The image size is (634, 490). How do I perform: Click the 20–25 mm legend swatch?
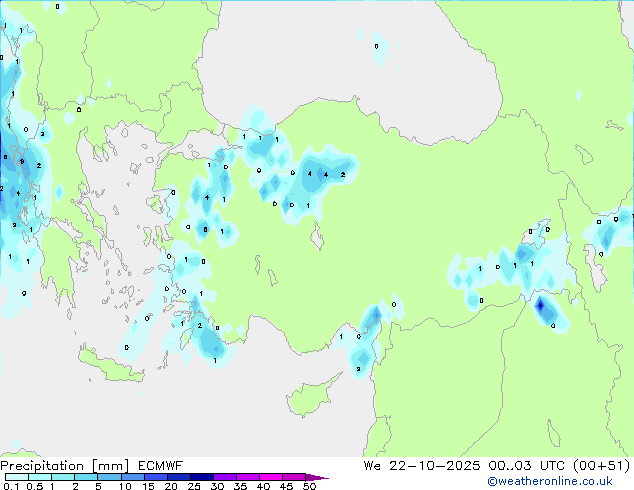pos(178,477)
